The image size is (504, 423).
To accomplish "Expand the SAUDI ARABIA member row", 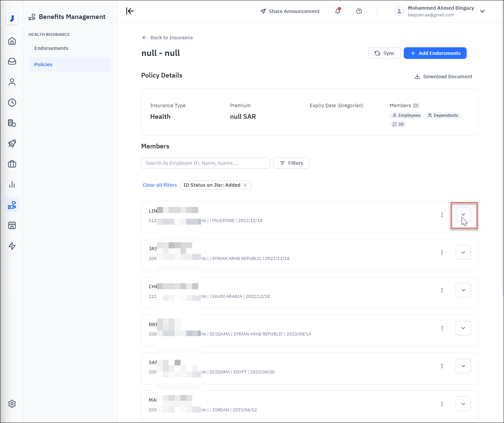I will pyautogui.click(x=463, y=290).
